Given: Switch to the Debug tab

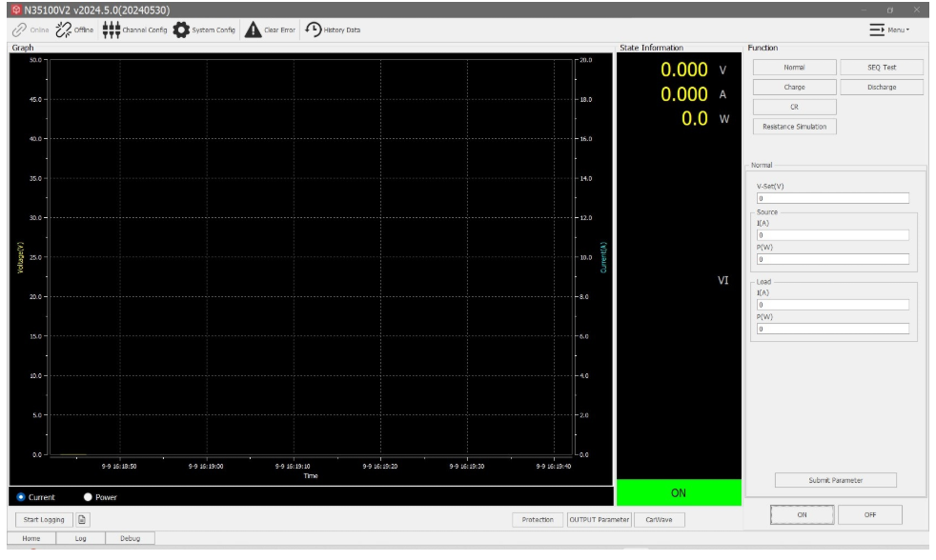Looking at the screenshot, I should tap(129, 538).
